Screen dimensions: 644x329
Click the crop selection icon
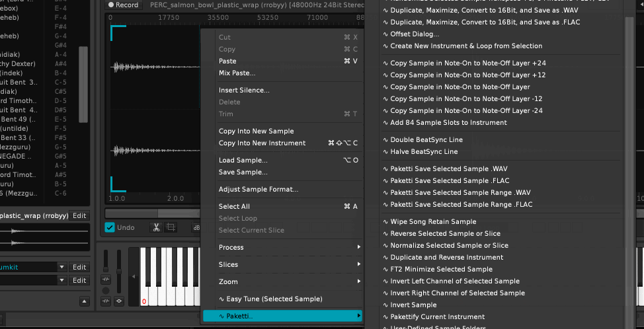point(171,227)
